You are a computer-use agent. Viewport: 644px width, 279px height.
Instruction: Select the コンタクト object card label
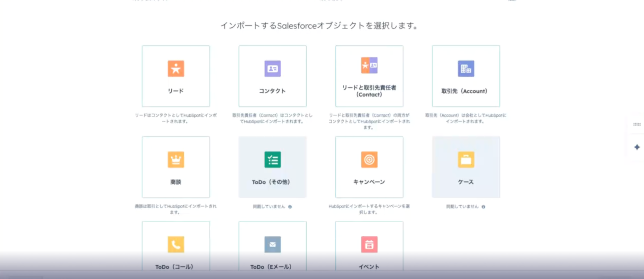tap(273, 91)
